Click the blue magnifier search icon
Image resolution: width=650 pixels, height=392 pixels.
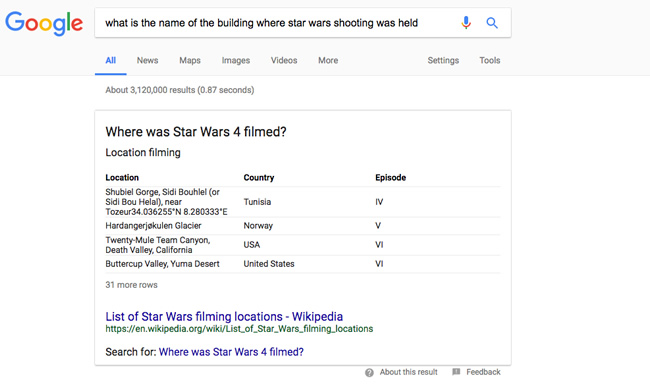pyautogui.click(x=492, y=23)
